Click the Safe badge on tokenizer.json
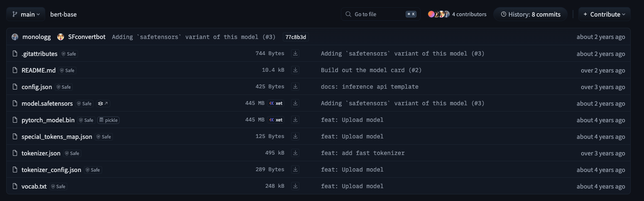This screenshot has width=644, height=201. tap(72, 153)
